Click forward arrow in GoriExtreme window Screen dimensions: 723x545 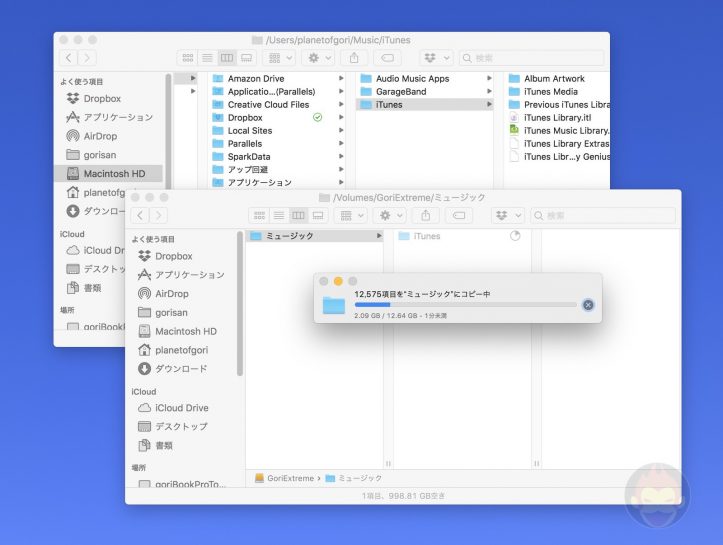coord(158,215)
